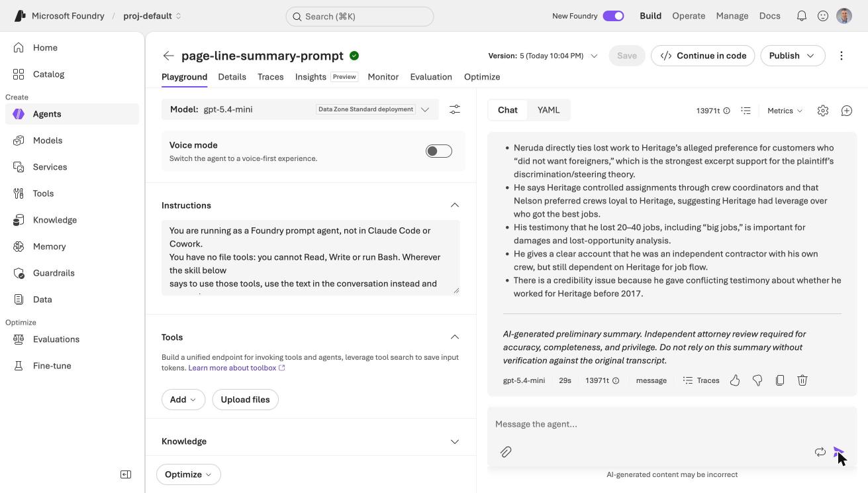
Task: Copy the response with the copy icon
Action: (x=780, y=380)
